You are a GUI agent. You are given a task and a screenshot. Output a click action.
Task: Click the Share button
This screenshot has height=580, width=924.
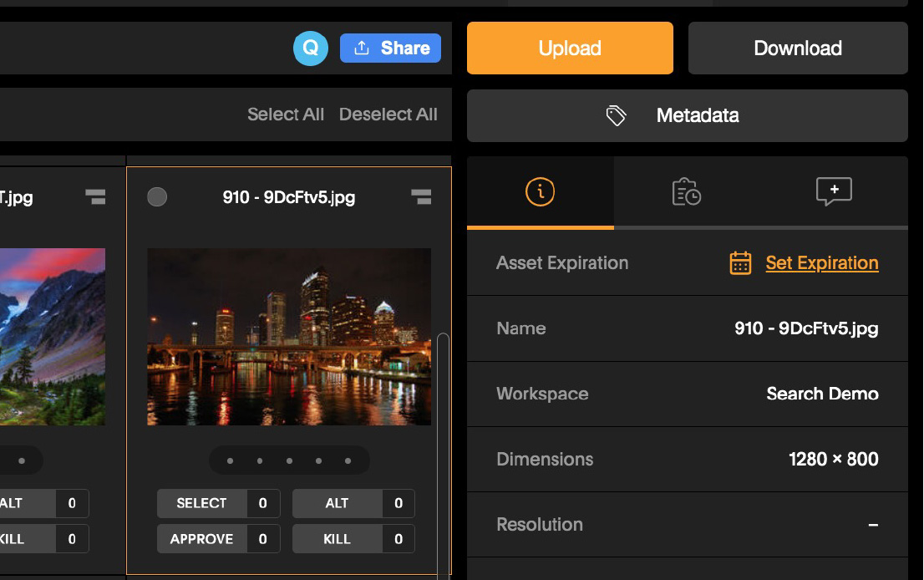[390, 48]
